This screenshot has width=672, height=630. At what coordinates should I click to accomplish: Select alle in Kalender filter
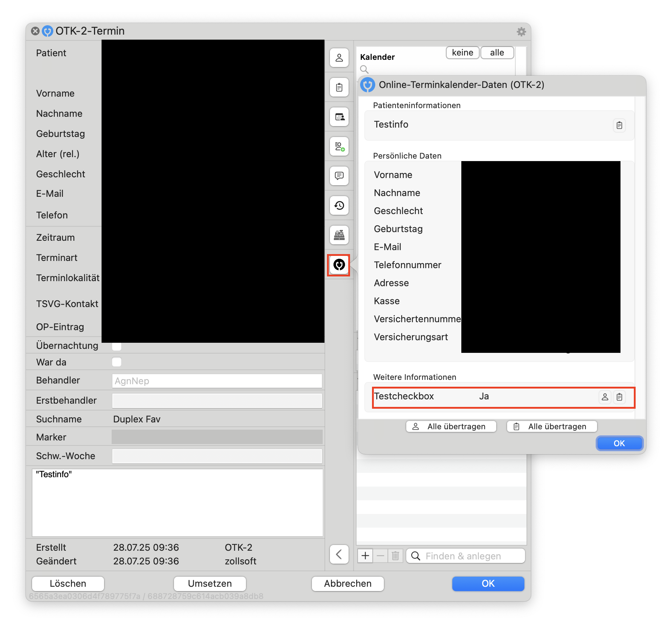coord(497,53)
